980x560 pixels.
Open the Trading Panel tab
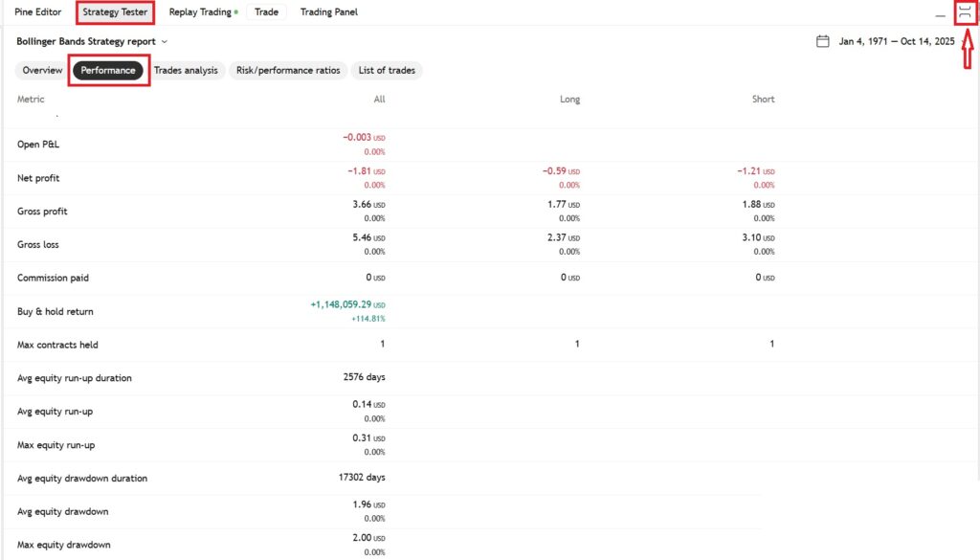pos(328,12)
